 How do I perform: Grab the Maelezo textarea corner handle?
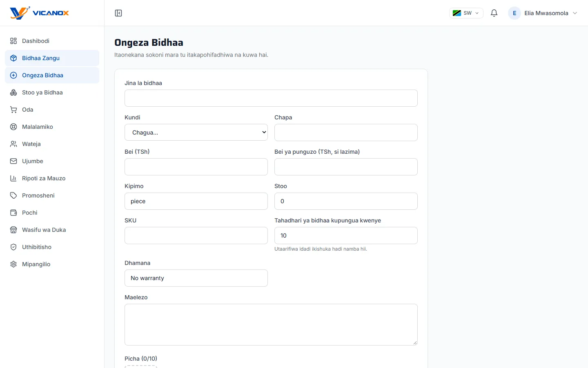(415, 343)
